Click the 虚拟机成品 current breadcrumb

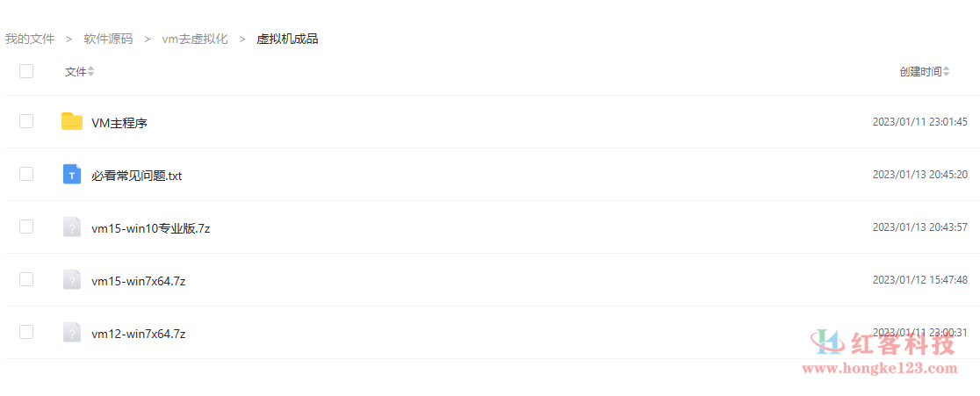tap(287, 39)
